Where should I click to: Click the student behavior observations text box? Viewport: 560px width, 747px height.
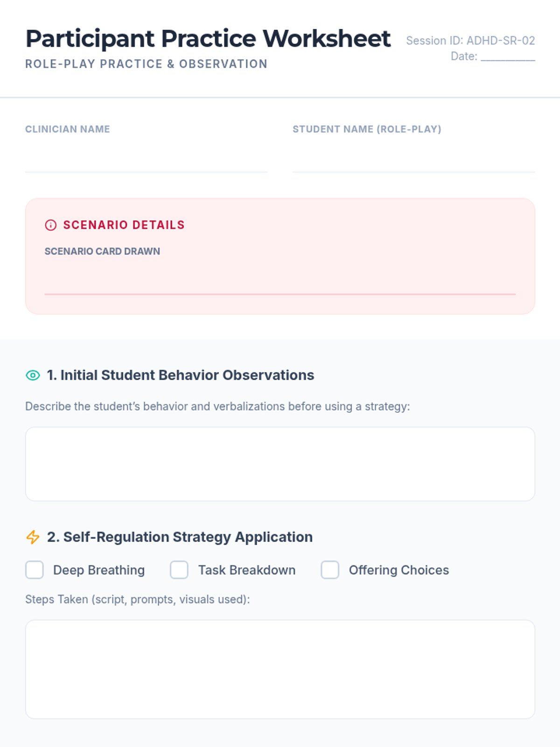coord(280,464)
